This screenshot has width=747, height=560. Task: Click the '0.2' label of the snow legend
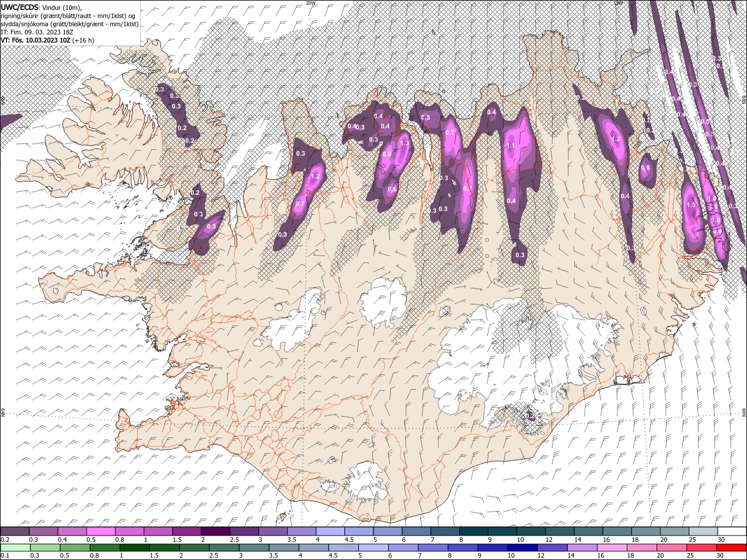point(5,540)
